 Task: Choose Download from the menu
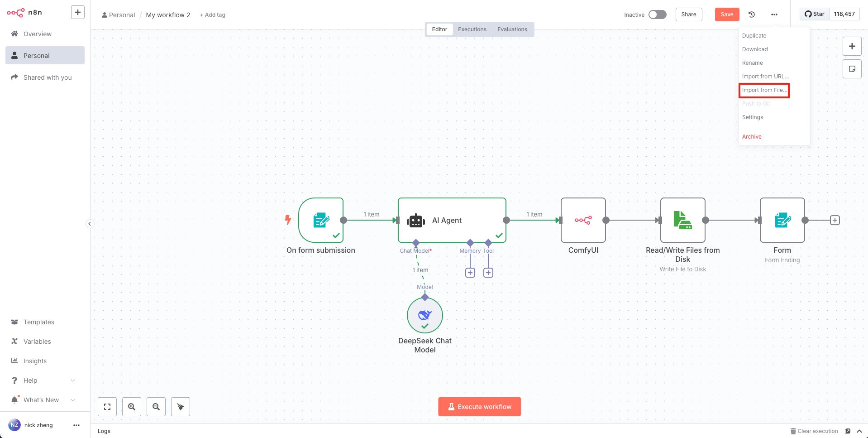(774, 49)
